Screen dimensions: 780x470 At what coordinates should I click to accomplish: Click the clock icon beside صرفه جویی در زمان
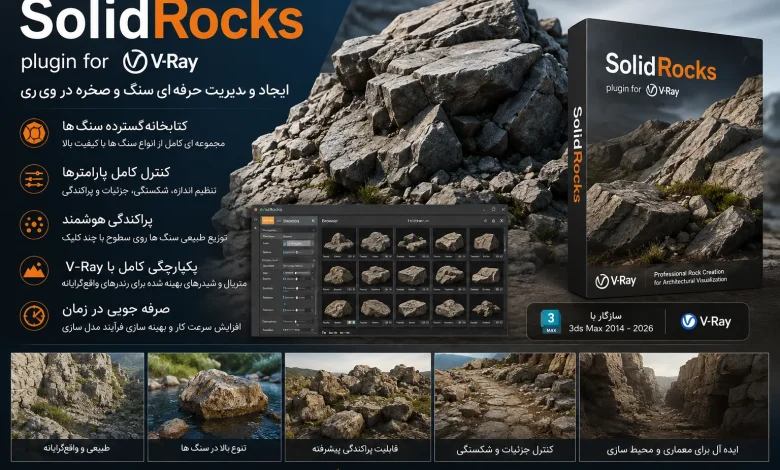(34, 316)
